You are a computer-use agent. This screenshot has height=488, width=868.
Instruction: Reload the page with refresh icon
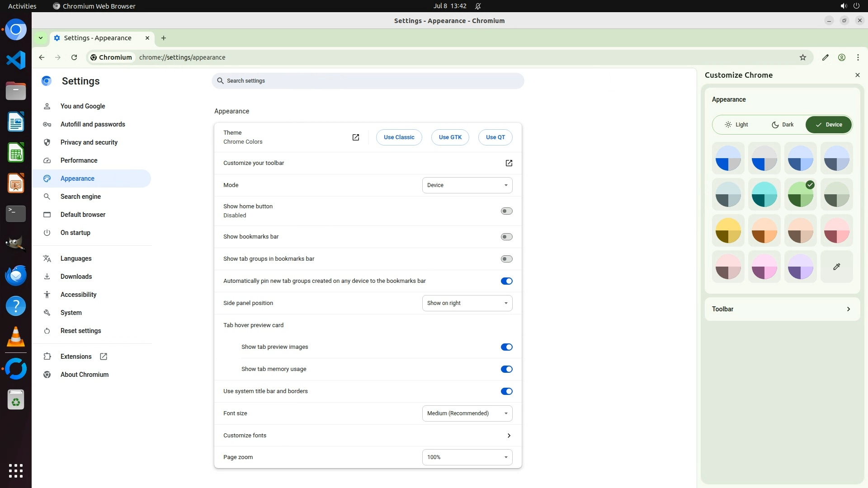coord(74,57)
